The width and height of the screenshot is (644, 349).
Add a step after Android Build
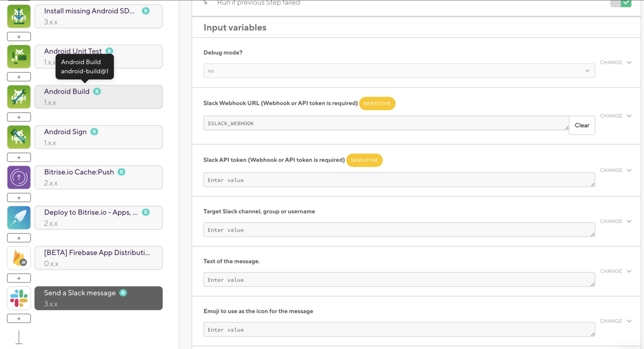tap(19, 117)
